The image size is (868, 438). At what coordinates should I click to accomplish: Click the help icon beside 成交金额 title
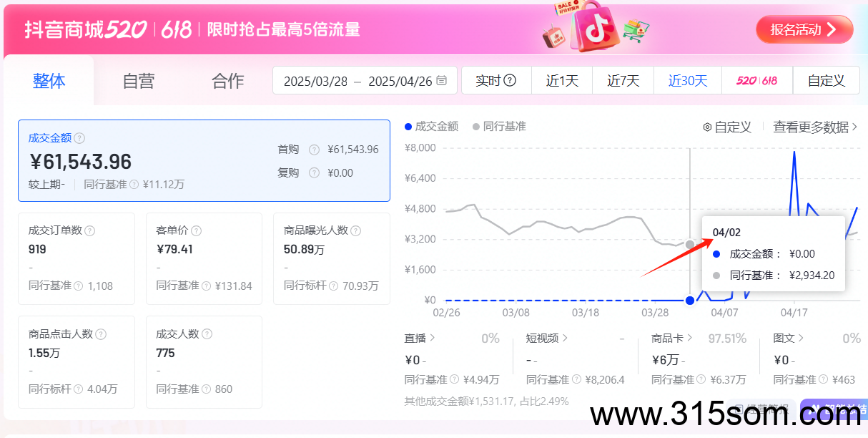(x=80, y=138)
